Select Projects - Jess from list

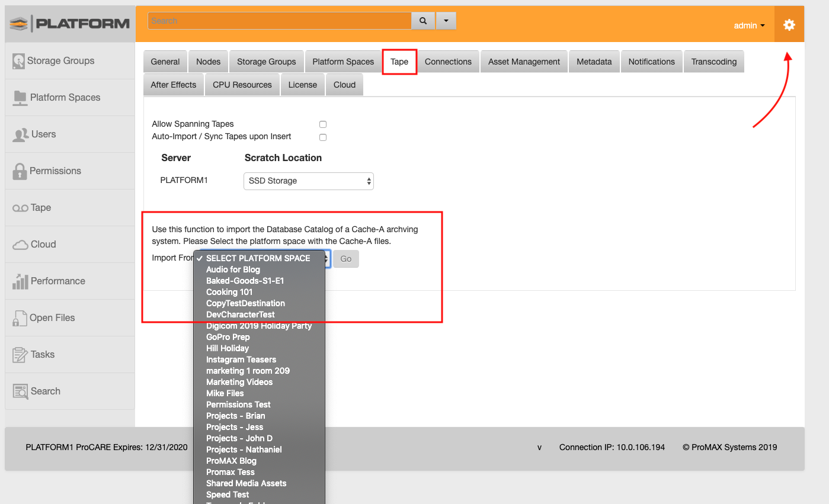[x=260, y=427]
